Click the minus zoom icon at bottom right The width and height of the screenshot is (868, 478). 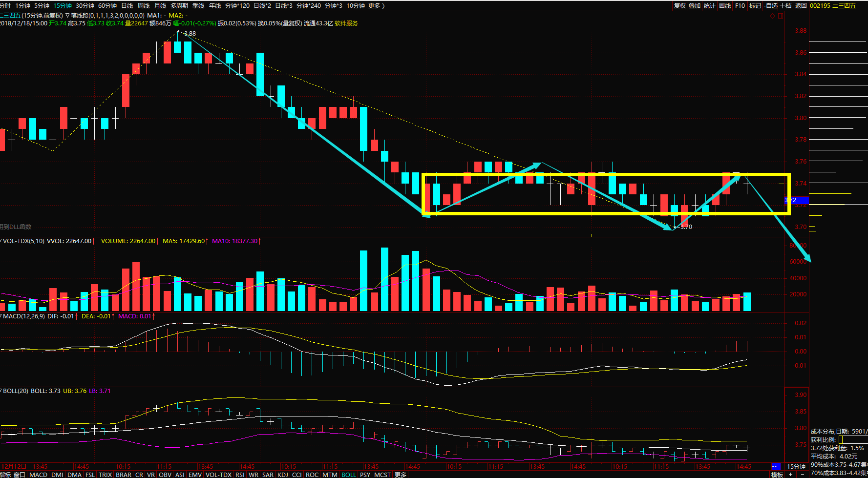802,475
